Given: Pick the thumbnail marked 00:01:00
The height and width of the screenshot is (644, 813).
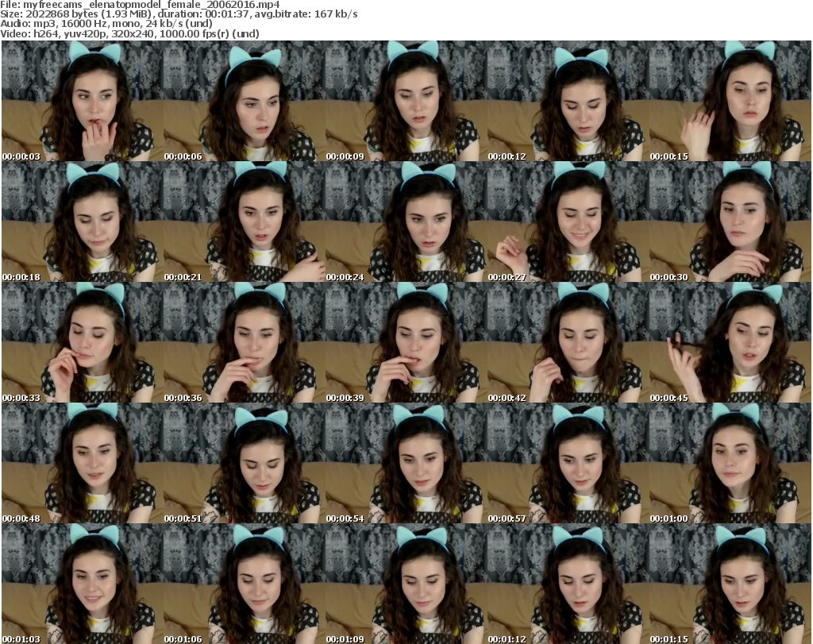Looking at the screenshot, I should click(730, 464).
